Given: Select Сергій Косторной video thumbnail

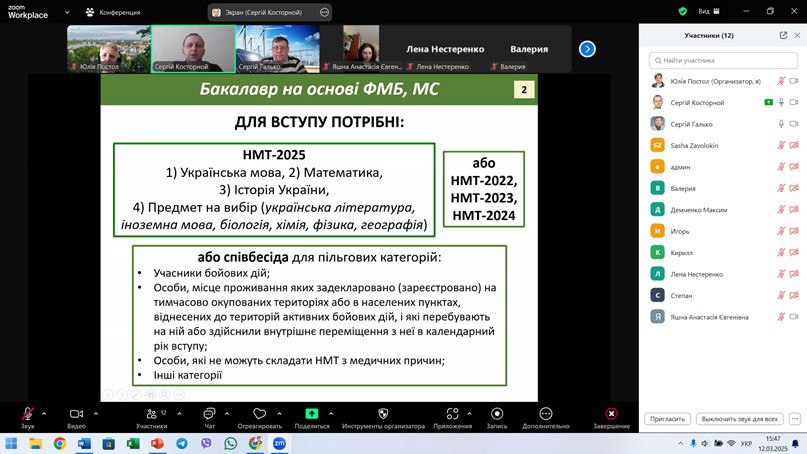Looking at the screenshot, I should coord(194,49).
